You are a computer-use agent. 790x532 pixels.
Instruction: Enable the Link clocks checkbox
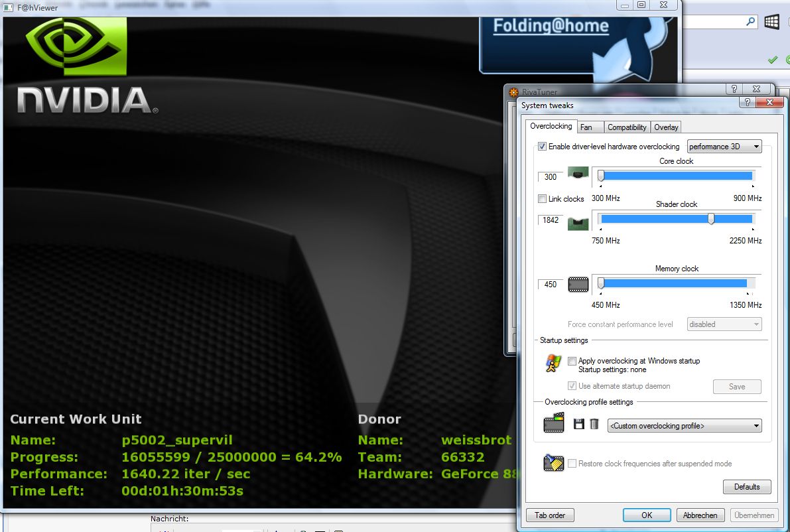pos(542,199)
